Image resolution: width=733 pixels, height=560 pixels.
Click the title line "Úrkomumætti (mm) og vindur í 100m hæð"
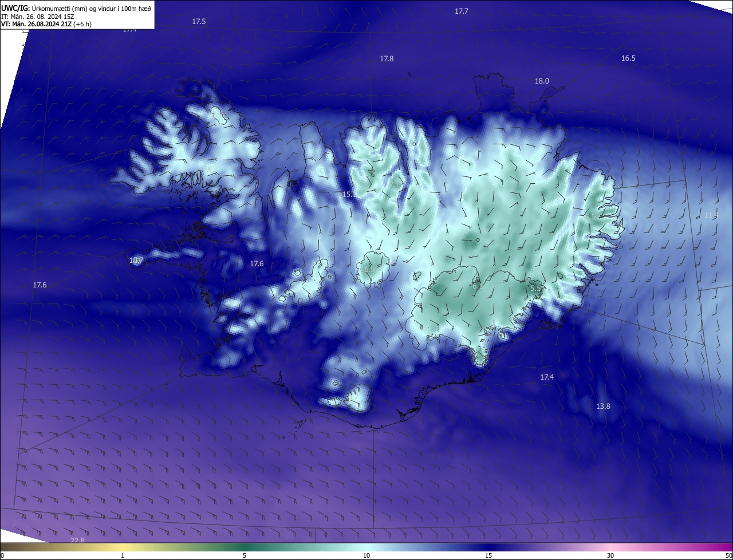92,9
